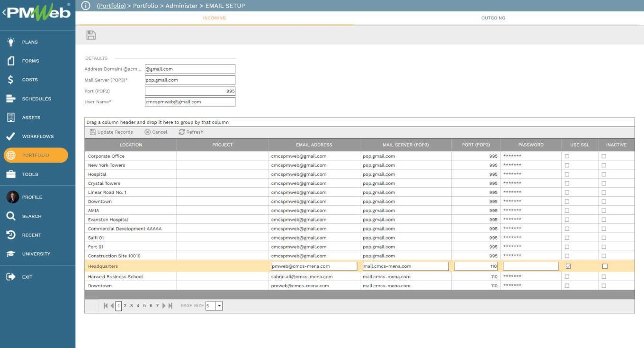Open Profile in the sidebar

pyautogui.click(x=32, y=197)
